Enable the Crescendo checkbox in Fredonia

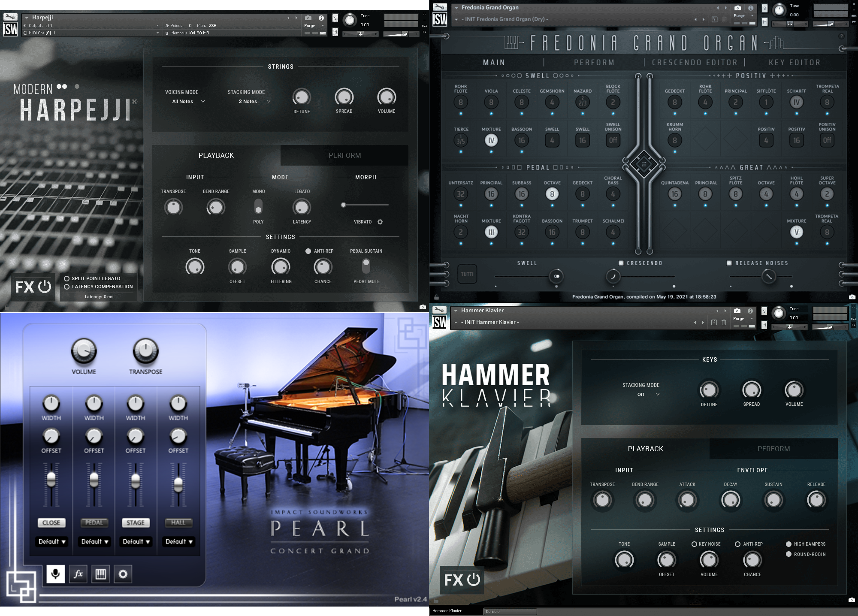tap(620, 263)
